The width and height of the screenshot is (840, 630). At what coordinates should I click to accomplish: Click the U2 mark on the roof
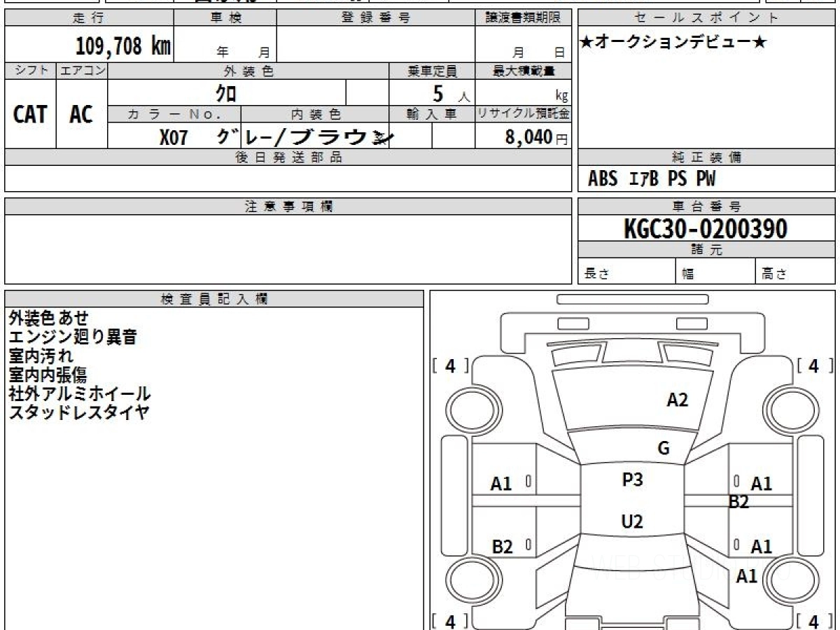coord(632,521)
